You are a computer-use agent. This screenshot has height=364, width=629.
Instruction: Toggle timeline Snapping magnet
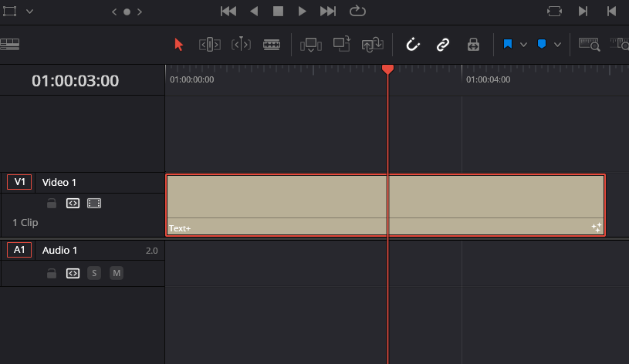tap(413, 45)
